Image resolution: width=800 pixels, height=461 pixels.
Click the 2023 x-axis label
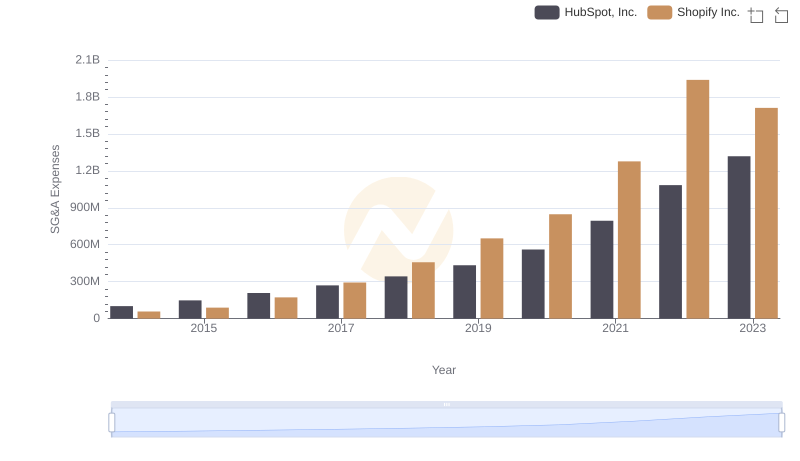coord(753,328)
